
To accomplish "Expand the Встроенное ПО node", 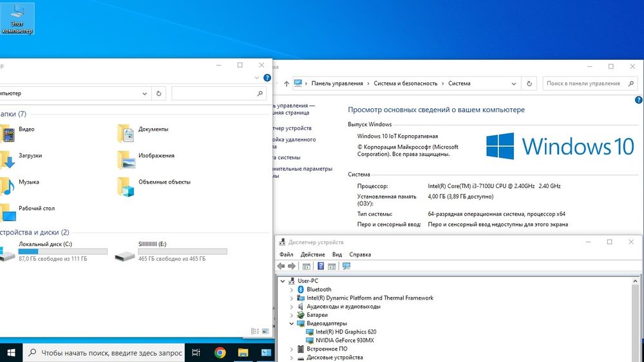I will (x=292, y=349).
